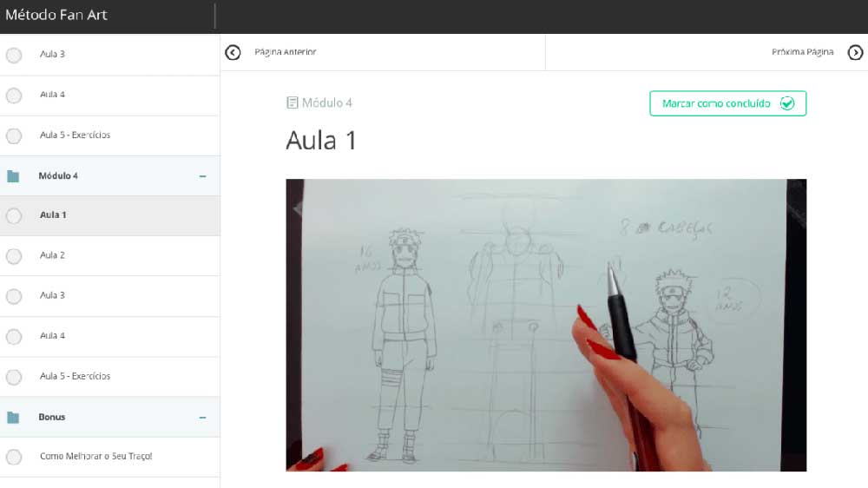The height and width of the screenshot is (488, 868).
Task: Click the Bonus folder icon
Action: tap(13, 417)
